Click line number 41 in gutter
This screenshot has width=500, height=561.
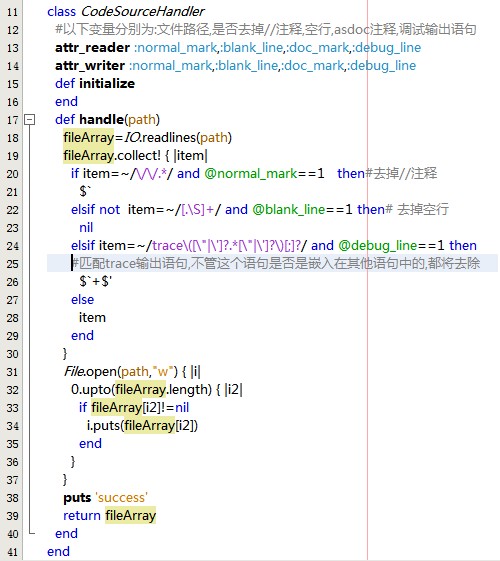click(12, 552)
